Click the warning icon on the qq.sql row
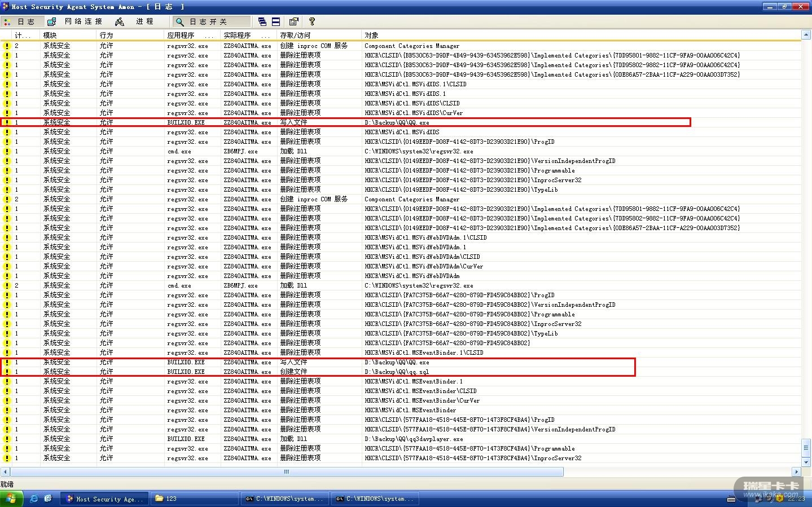This screenshot has height=507, width=812. pyautogui.click(x=7, y=372)
